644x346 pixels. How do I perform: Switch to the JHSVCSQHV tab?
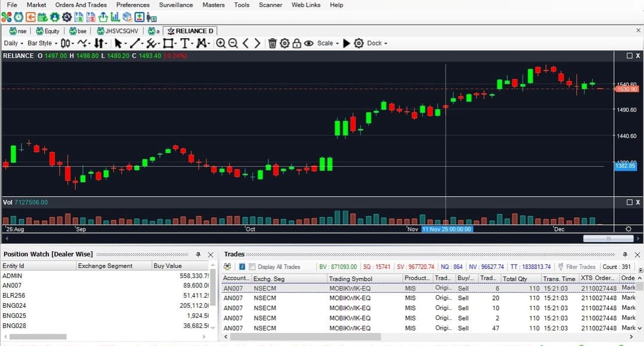[x=118, y=31]
